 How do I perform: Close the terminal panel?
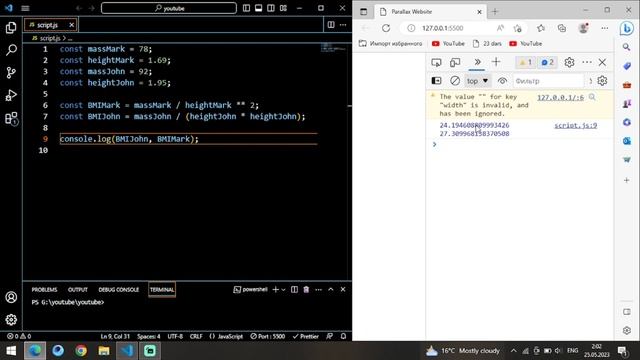[x=343, y=289]
